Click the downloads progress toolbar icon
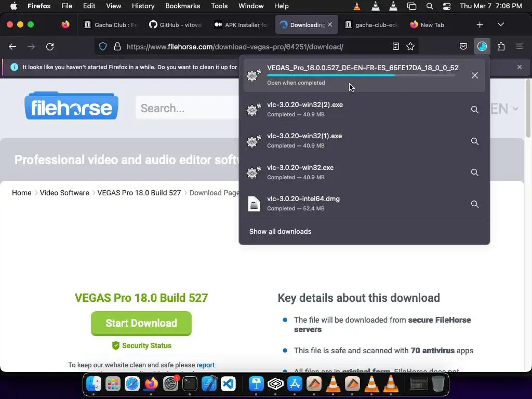The height and width of the screenshot is (399, 532). pyautogui.click(x=482, y=46)
